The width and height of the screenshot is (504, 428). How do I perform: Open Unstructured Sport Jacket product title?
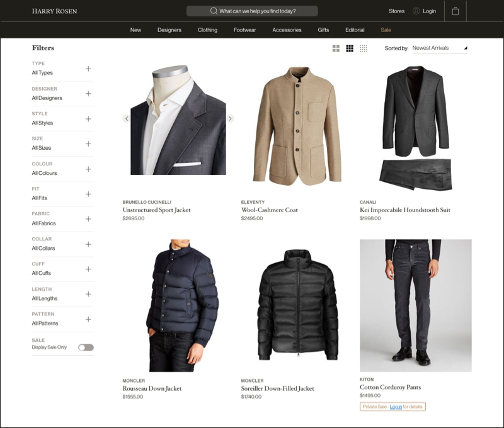[156, 210]
